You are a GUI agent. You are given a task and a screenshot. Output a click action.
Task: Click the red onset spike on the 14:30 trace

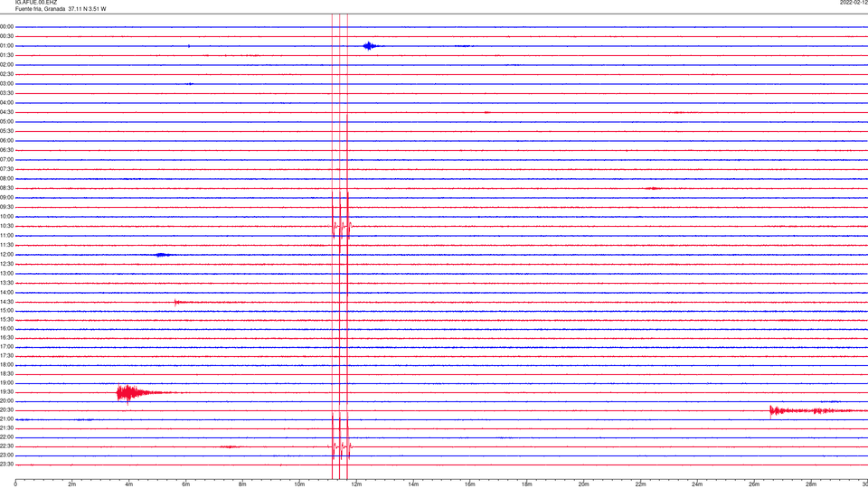pyautogui.click(x=176, y=302)
